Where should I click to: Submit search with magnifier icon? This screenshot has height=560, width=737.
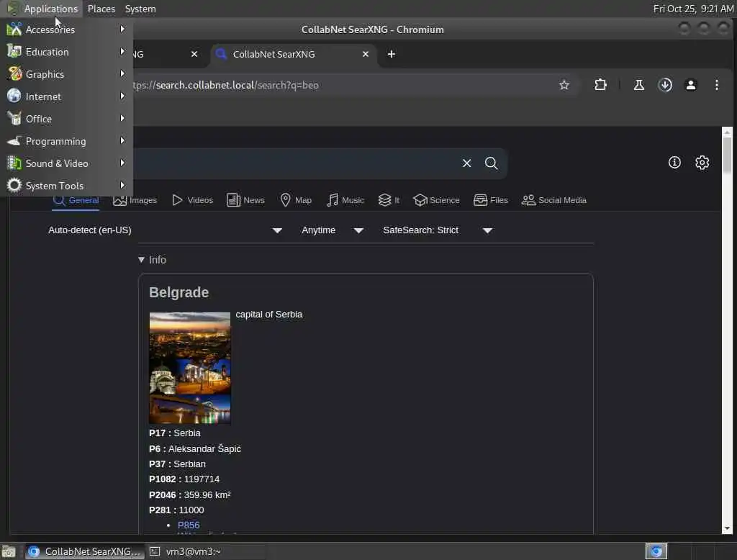(491, 163)
